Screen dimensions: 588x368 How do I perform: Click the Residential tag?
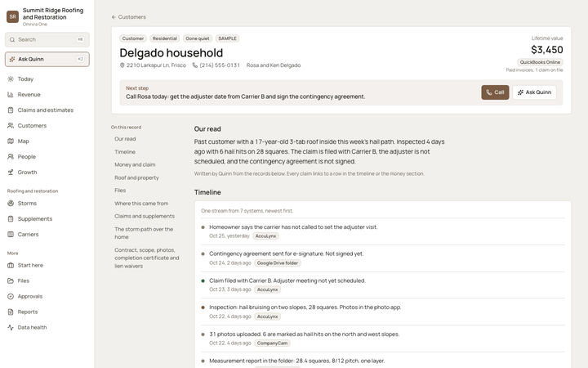[165, 38]
